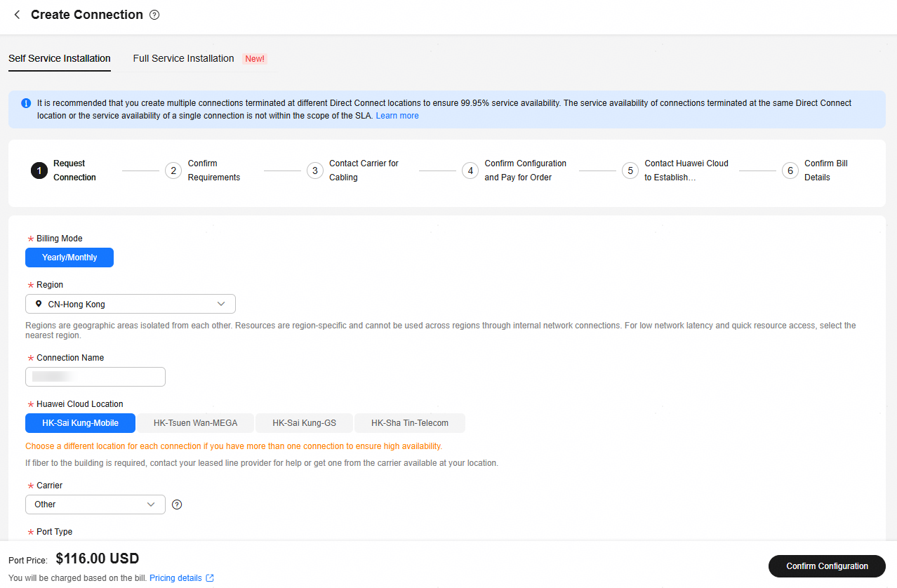Click the Carrier help question mark icon
Screen dimensions: 897x588
[x=177, y=505]
